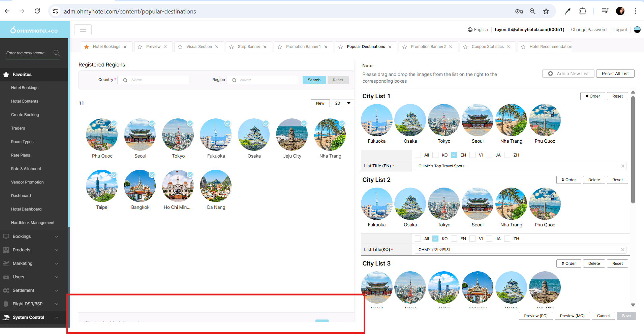Close the Strip Banner tab
644x334 pixels.
[265, 47]
